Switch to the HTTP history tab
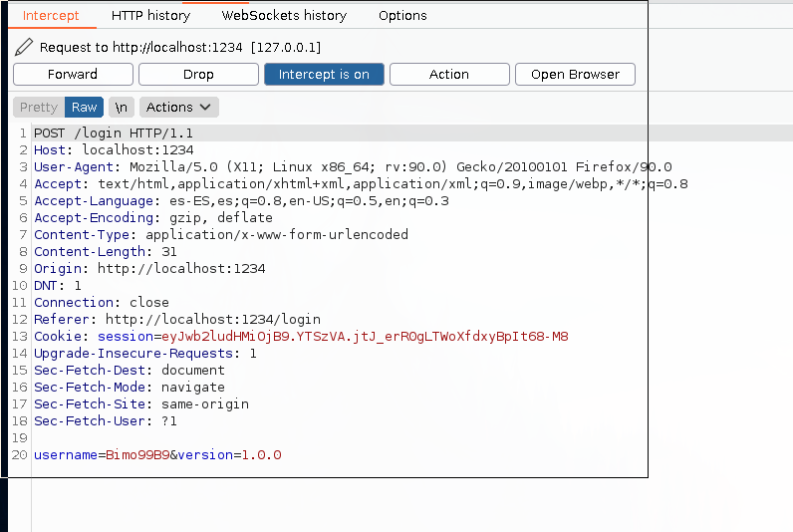The width and height of the screenshot is (793, 532). 150,16
